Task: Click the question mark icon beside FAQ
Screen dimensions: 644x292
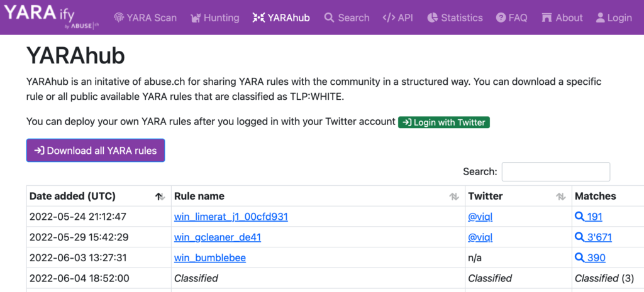Action: point(501,18)
